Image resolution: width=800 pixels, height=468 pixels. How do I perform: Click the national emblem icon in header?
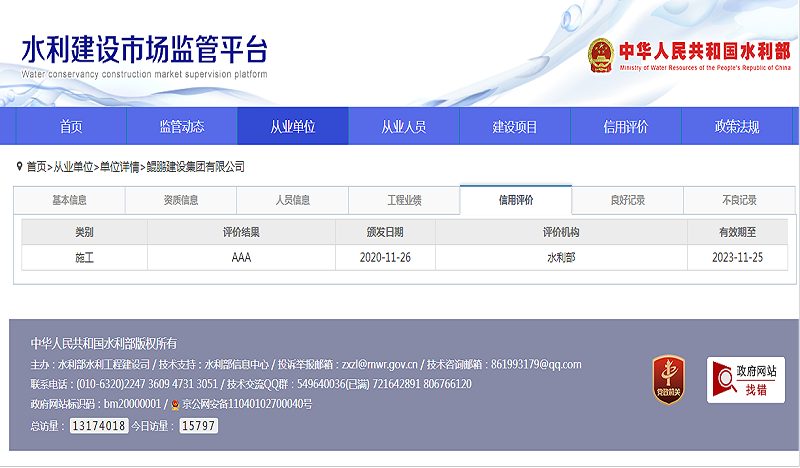pos(601,56)
